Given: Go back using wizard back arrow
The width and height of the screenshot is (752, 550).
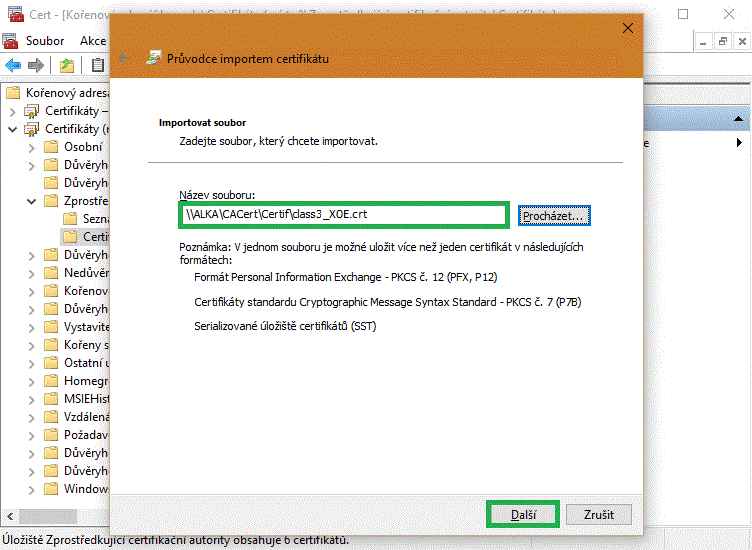Looking at the screenshot, I should pyautogui.click(x=125, y=58).
